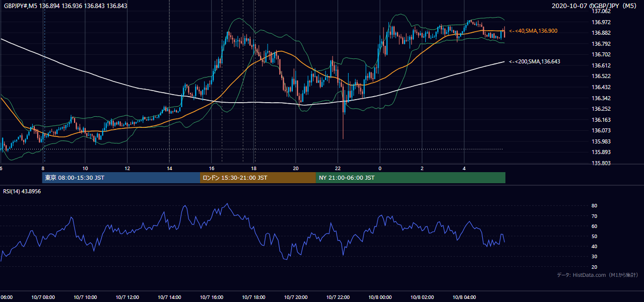The height and width of the screenshot is (302, 644).
Task: Click the '2020-10-07 のGBP/JPY（M5）' chart title
Action: tap(595, 6)
